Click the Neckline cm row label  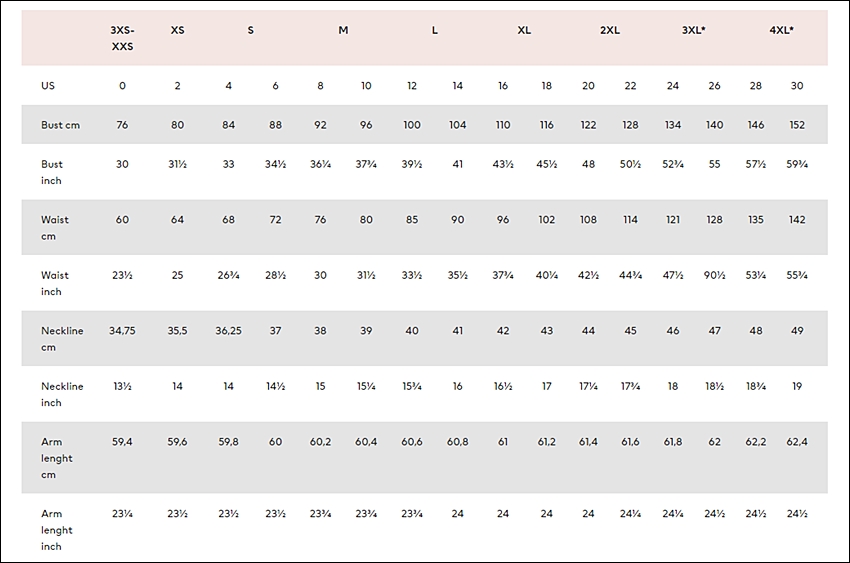click(x=62, y=339)
